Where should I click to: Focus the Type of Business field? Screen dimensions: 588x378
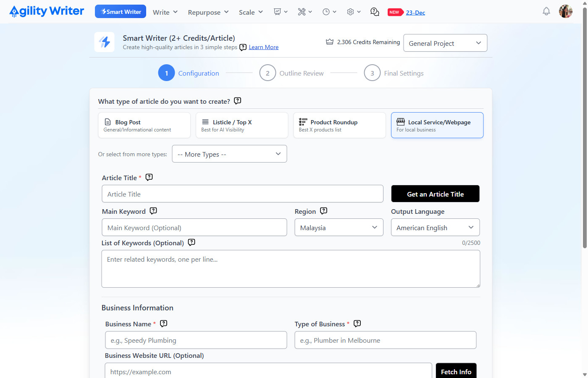coord(386,340)
